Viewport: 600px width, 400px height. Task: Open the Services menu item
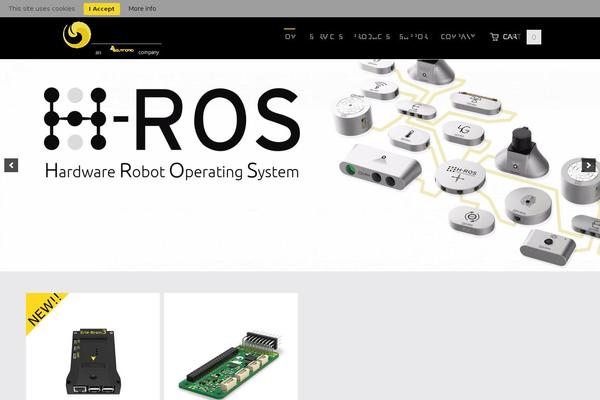(326, 37)
